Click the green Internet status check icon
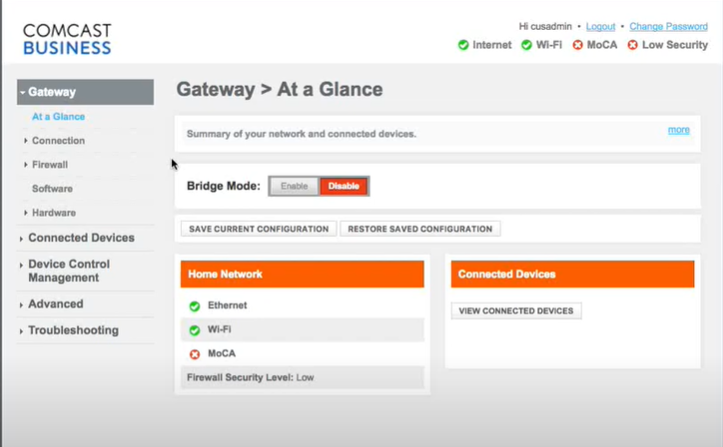This screenshot has width=723, height=447. coord(463,45)
